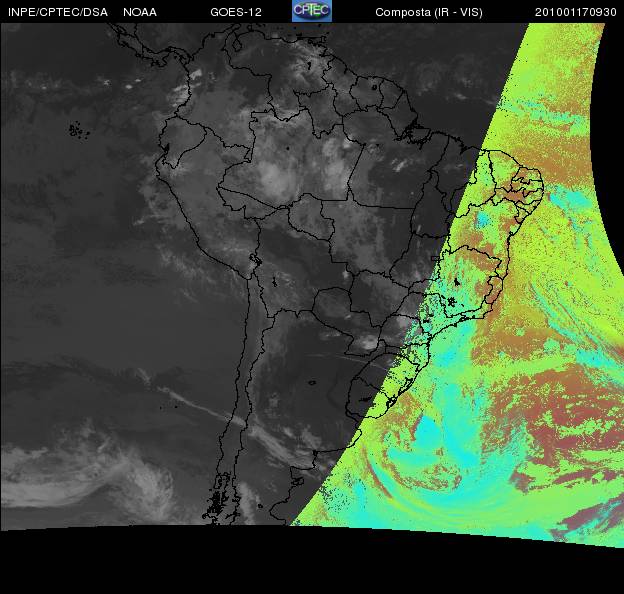Select the NOAA label in the header

pos(139,12)
